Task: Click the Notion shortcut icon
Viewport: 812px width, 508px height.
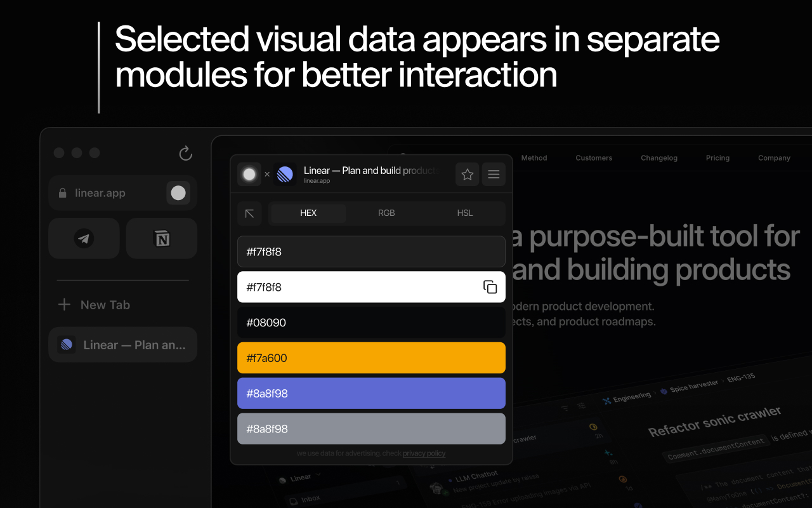Action: 161,238
